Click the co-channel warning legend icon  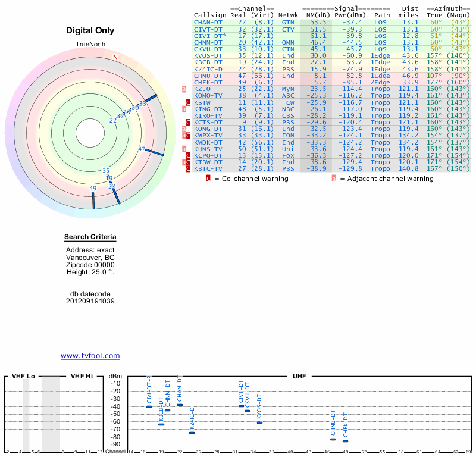click(208, 179)
